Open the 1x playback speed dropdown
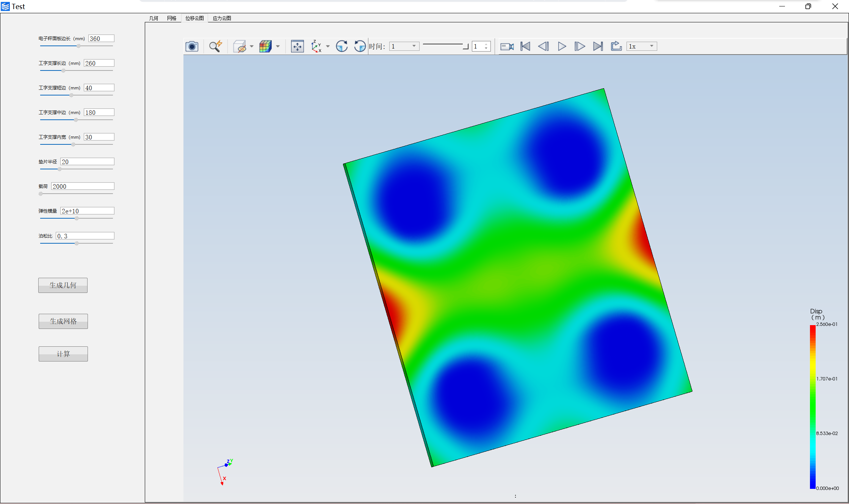The height and width of the screenshot is (504, 849). (641, 46)
